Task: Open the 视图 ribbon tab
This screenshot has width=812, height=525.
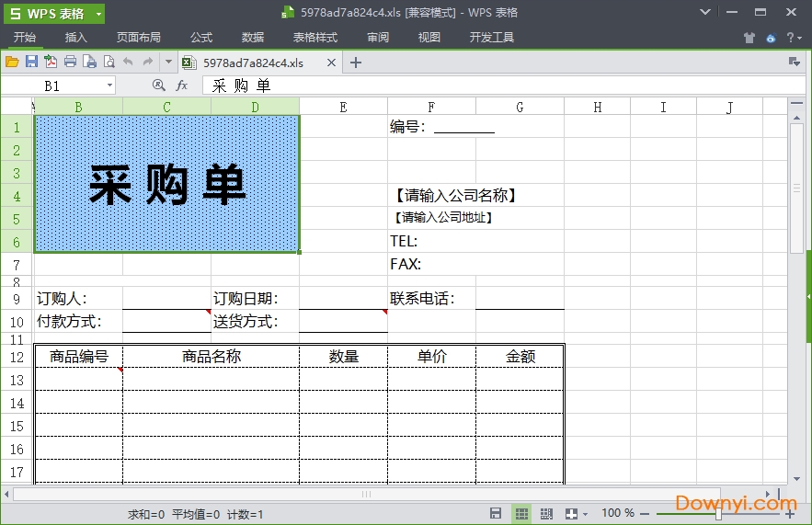Action: [429, 38]
